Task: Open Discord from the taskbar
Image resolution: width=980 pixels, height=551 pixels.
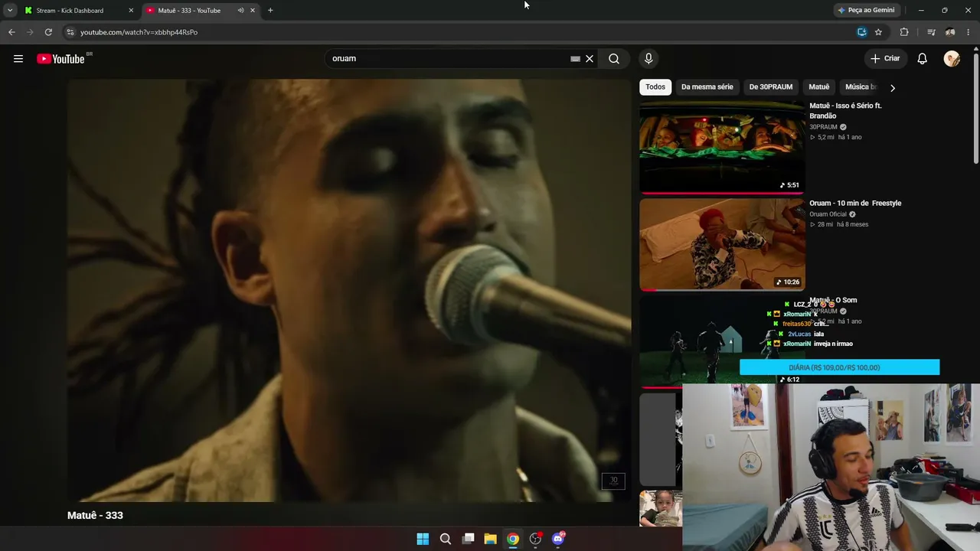Action: 558,539
